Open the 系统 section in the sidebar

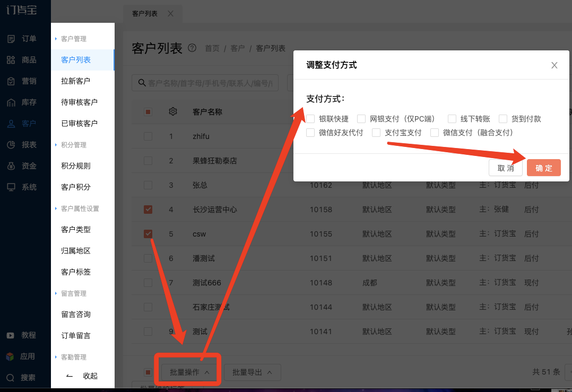(x=22, y=187)
